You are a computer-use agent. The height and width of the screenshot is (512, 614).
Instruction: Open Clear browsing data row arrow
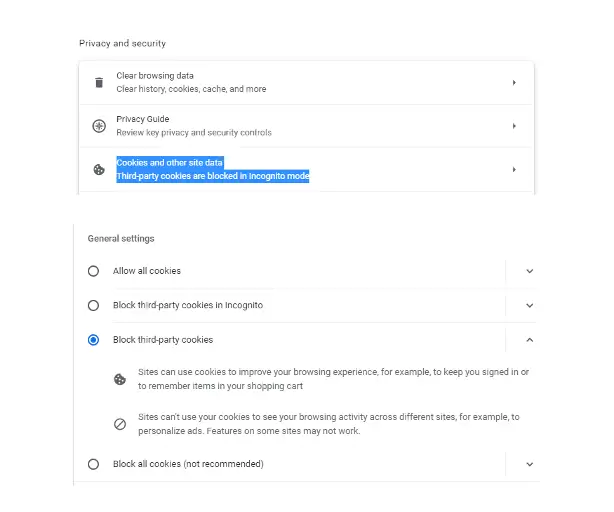[x=514, y=82]
